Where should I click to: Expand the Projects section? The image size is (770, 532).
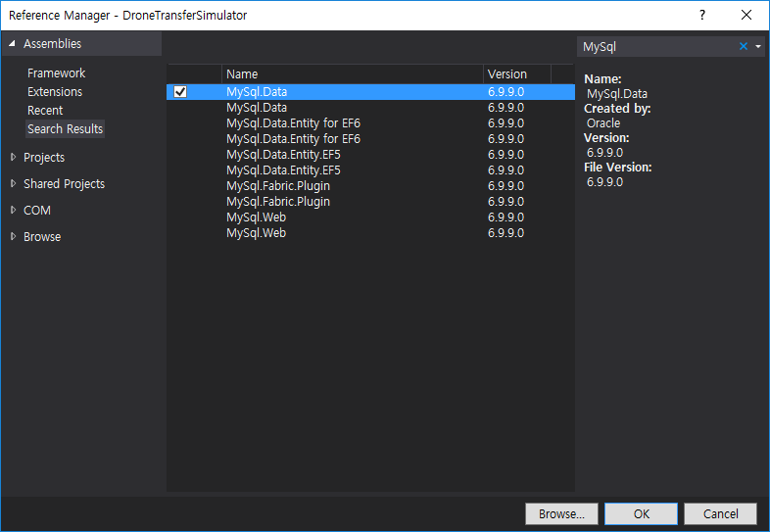(x=14, y=157)
